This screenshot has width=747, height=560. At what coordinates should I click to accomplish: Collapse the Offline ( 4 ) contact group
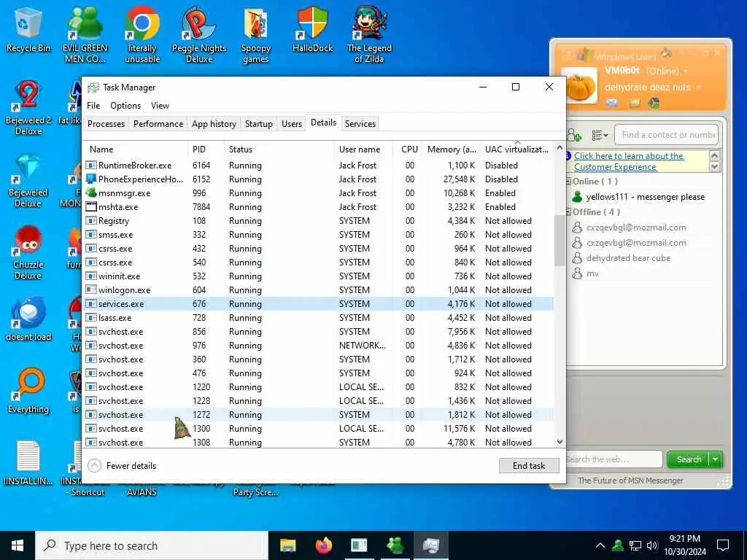(x=568, y=212)
